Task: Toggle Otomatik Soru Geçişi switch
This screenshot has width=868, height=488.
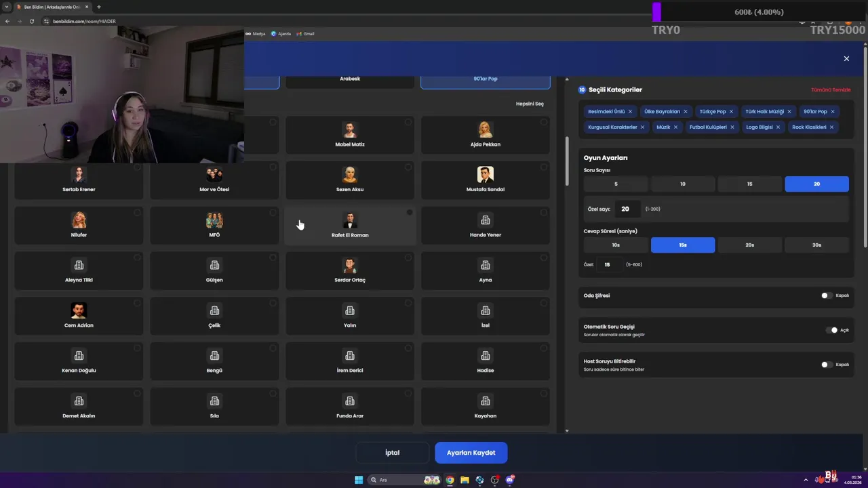Action: (x=831, y=330)
